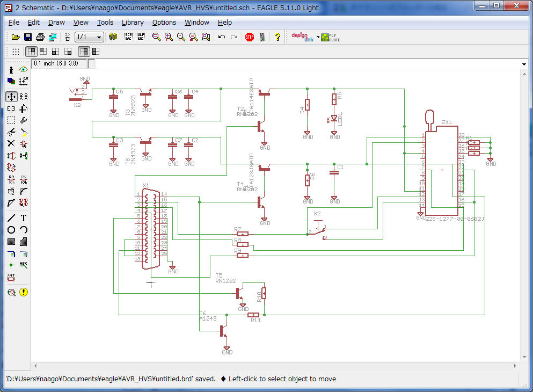533x392 pixels.
Task: Select the Group selection tool
Action: 11,120
